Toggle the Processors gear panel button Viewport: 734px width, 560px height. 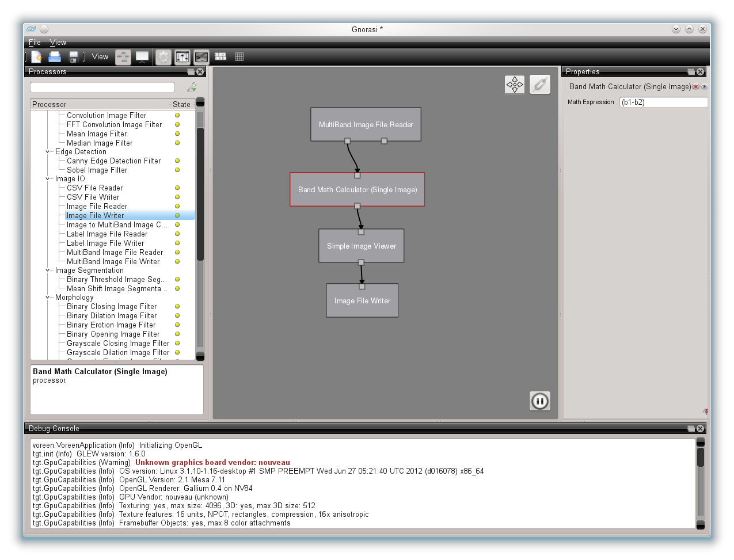coord(163,56)
